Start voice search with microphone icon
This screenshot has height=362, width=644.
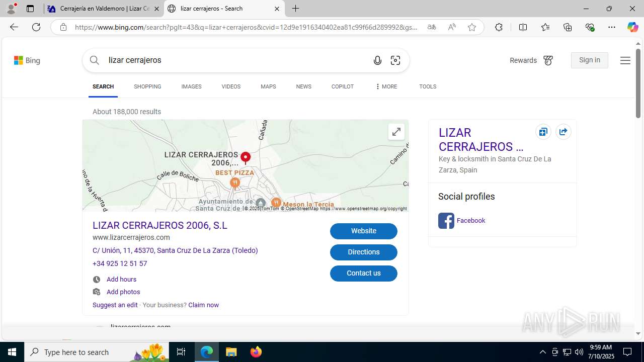(x=377, y=60)
